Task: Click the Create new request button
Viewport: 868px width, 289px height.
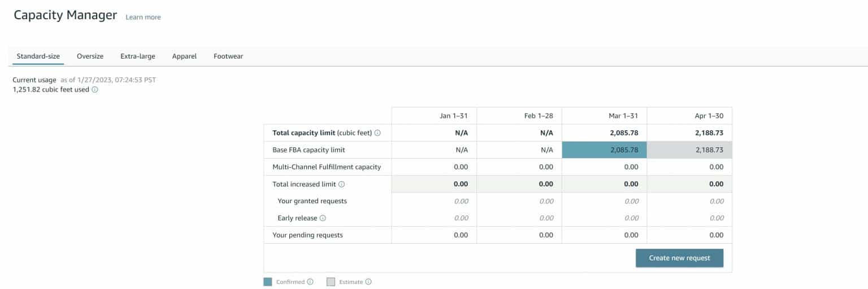Action: tap(679, 258)
